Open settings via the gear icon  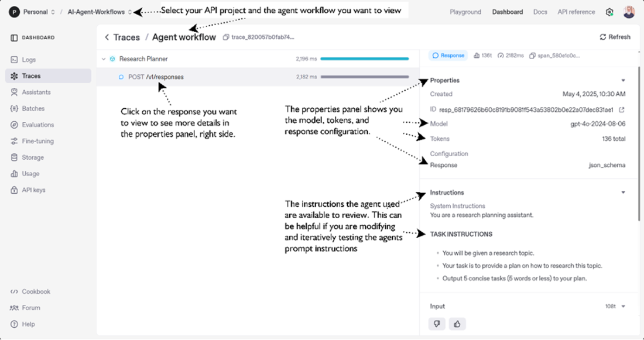(609, 12)
